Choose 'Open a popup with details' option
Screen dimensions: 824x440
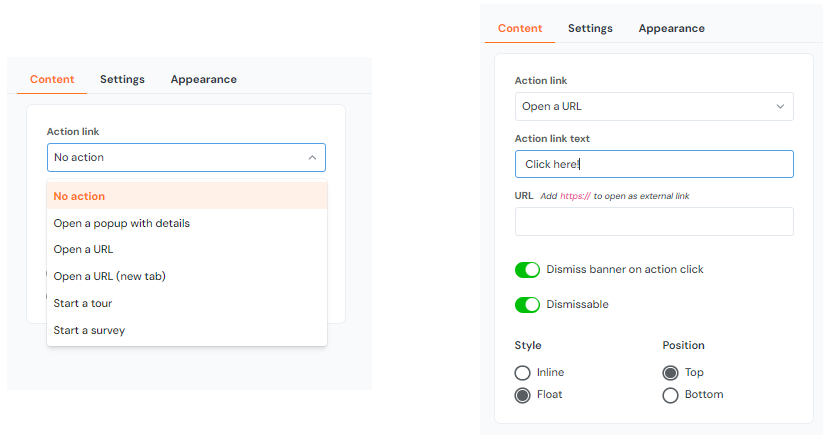pos(186,223)
